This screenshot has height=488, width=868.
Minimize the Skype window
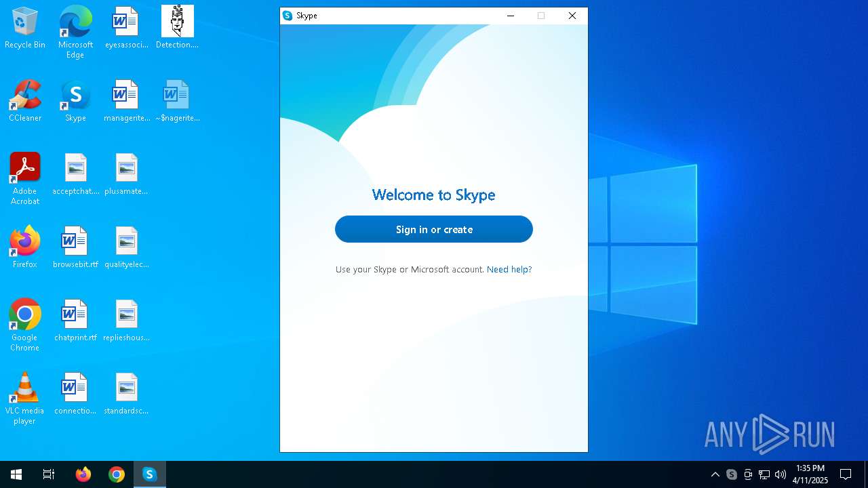511,16
